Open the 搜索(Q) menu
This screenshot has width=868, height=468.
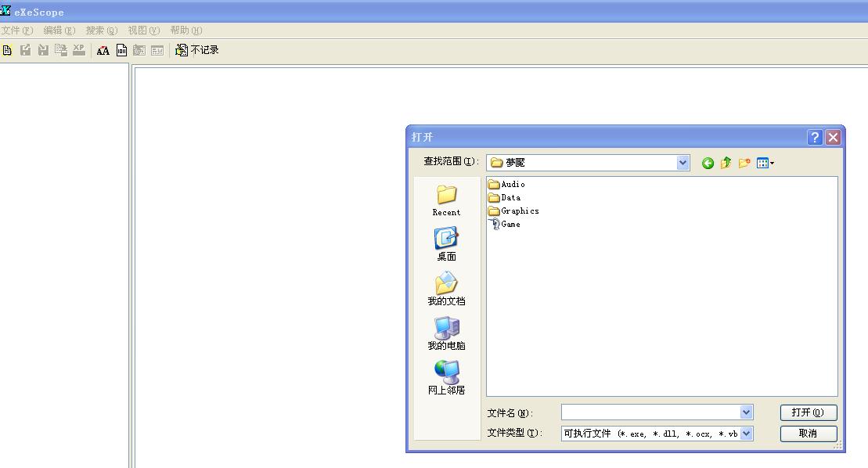click(101, 31)
